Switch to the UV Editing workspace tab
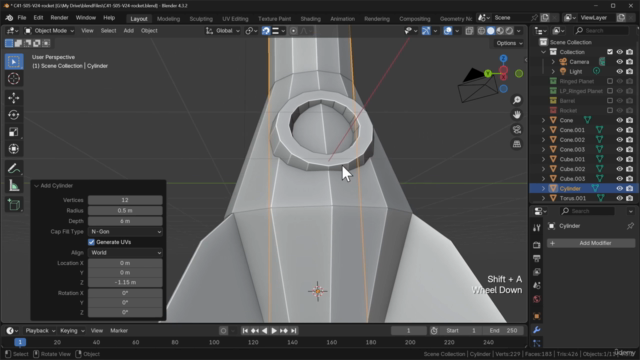Image resolution: width=640 pixels, height=360 pixels. tap(235, 19)
